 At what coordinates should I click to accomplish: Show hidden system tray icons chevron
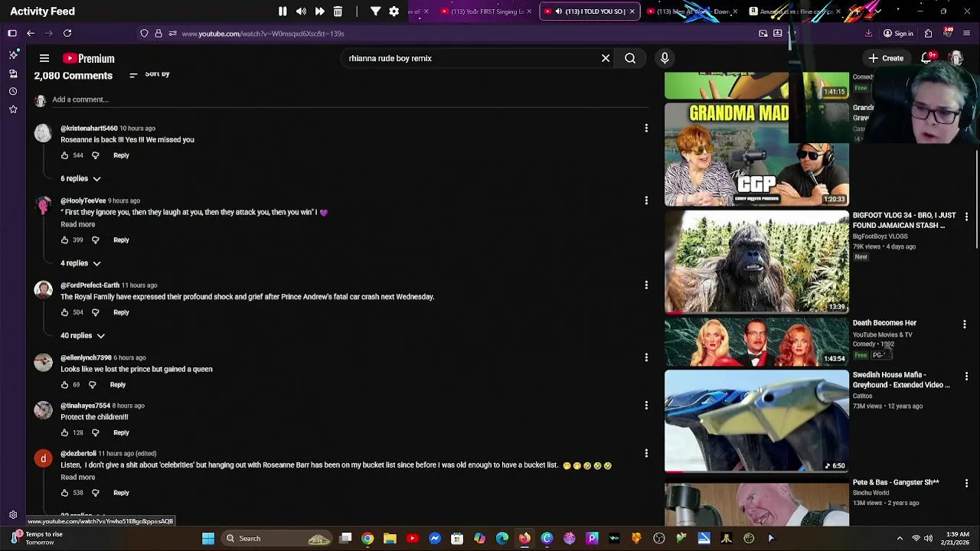pyautogui.click(x=900, y=539)
